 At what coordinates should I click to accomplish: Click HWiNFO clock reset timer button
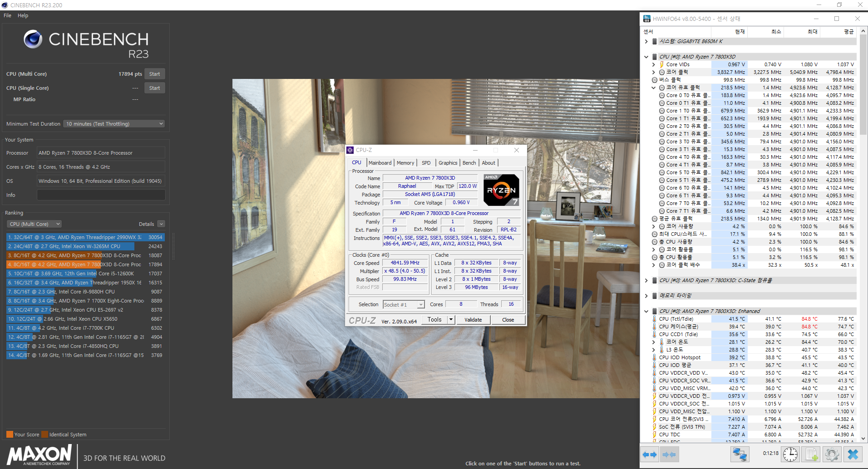[790, 454]
